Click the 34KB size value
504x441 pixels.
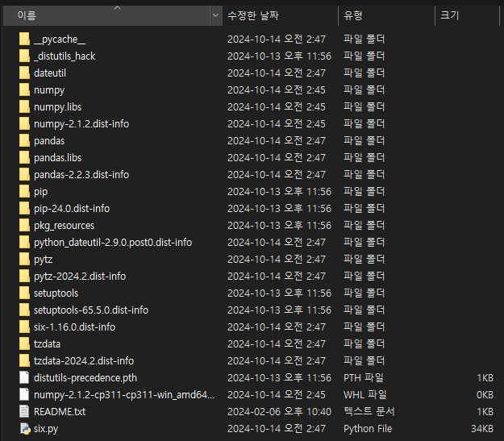(482, 429)
